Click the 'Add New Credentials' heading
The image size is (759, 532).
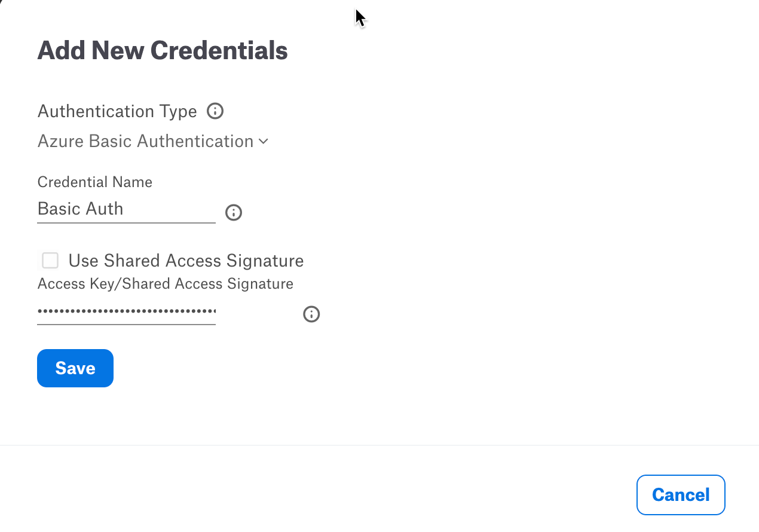[163, 51]
